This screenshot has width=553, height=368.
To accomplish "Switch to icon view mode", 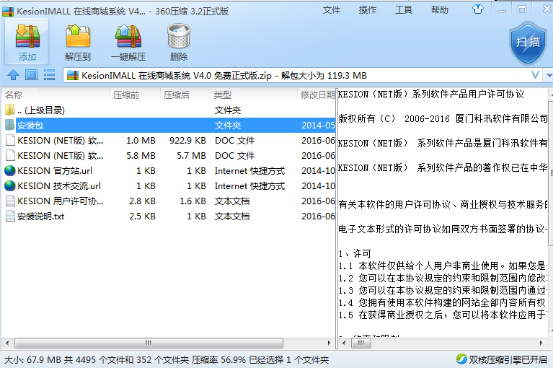I will pos(31,75).
